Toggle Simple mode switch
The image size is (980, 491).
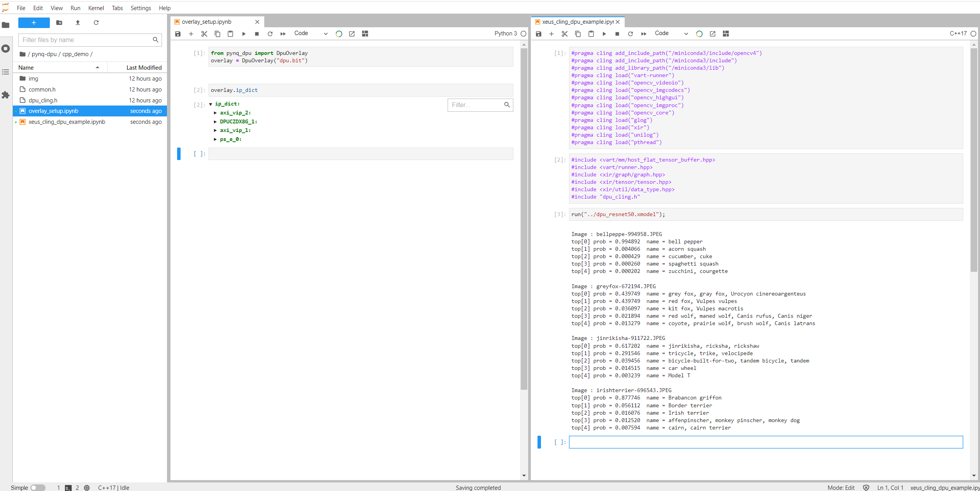pos(38,487)
